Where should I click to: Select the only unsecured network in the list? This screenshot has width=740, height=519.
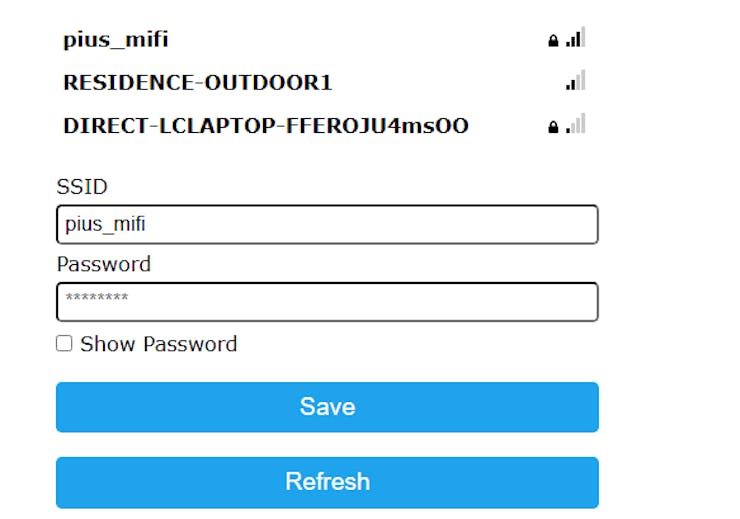(197, 82)
